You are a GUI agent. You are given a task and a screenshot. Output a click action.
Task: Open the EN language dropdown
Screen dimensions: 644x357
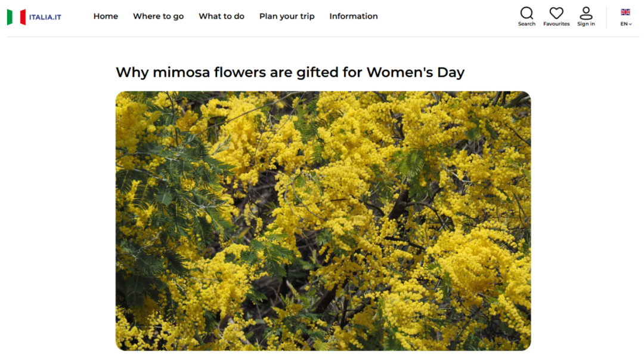pos(626,24)
